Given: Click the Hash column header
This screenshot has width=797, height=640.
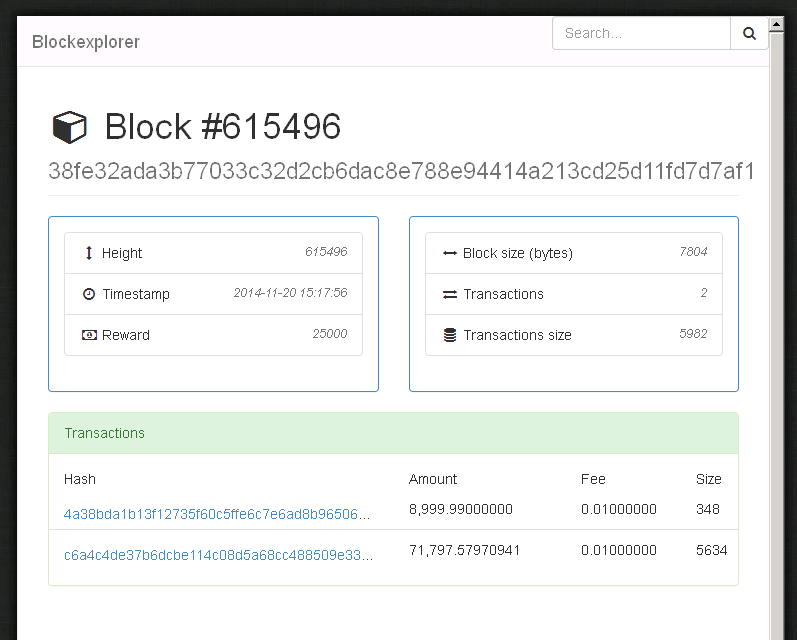Looking at the screenshot, I should click(x=80, y=479).
